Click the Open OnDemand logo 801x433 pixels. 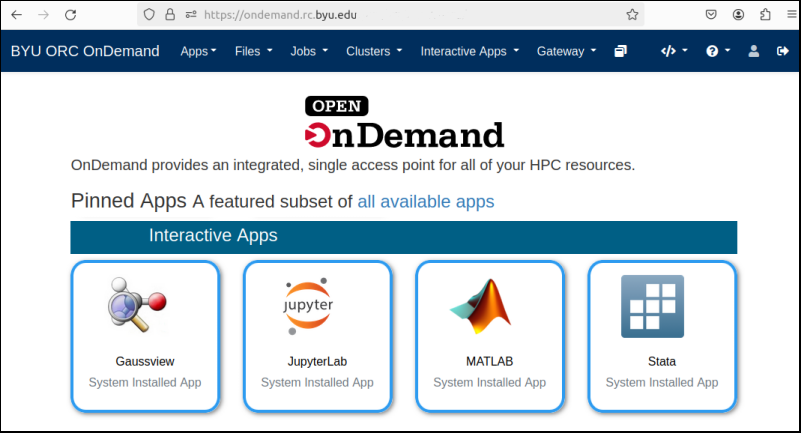(404, 123)
